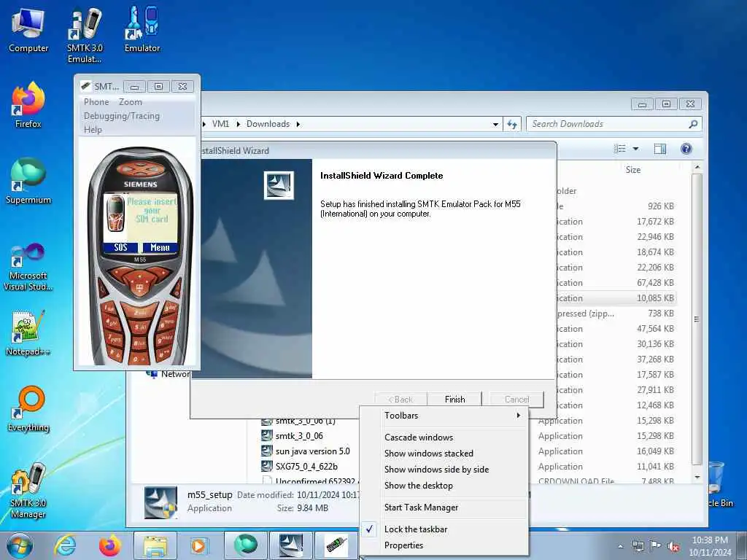Toggle Lock the taskbar option
Screen dimensions: 747x560
pyautogui.click(x=444, y=529)
